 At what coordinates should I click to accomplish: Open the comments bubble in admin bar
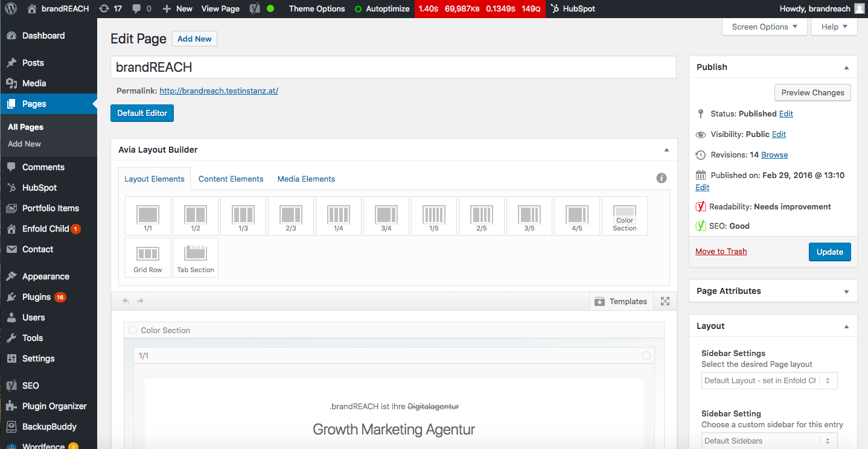[x=141, y=8]
